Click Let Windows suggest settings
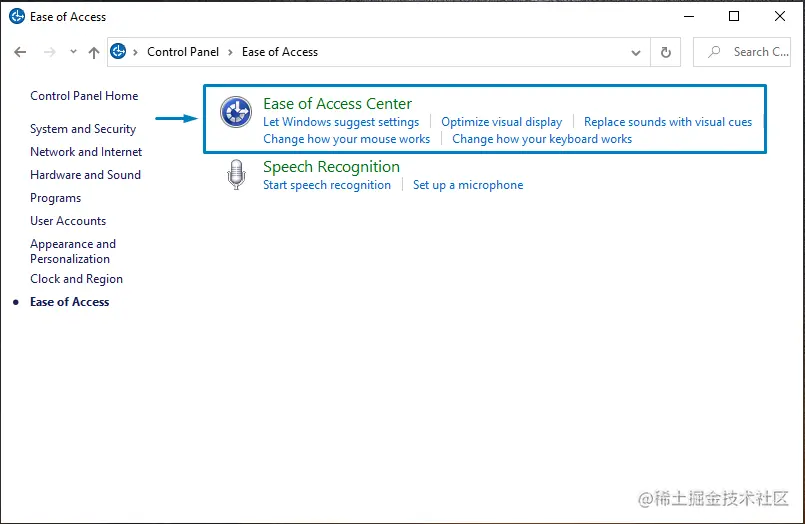Screen dimensions: 805x524 coord(341,122)
